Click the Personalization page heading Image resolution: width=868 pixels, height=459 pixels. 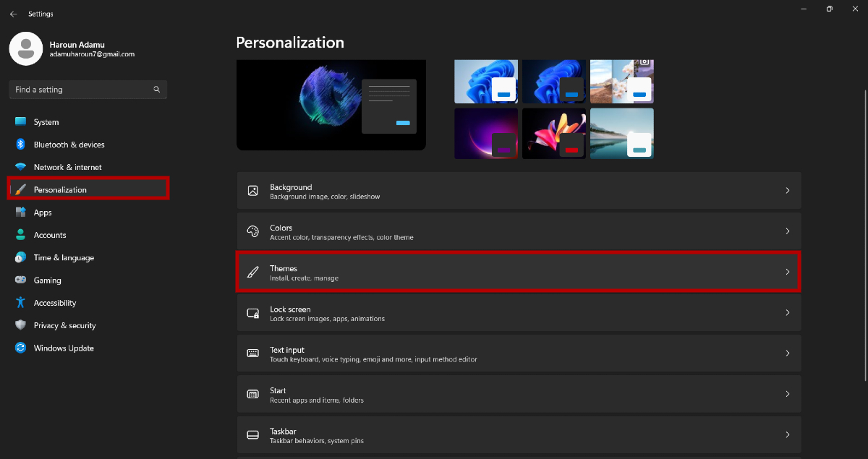point(290,43)
